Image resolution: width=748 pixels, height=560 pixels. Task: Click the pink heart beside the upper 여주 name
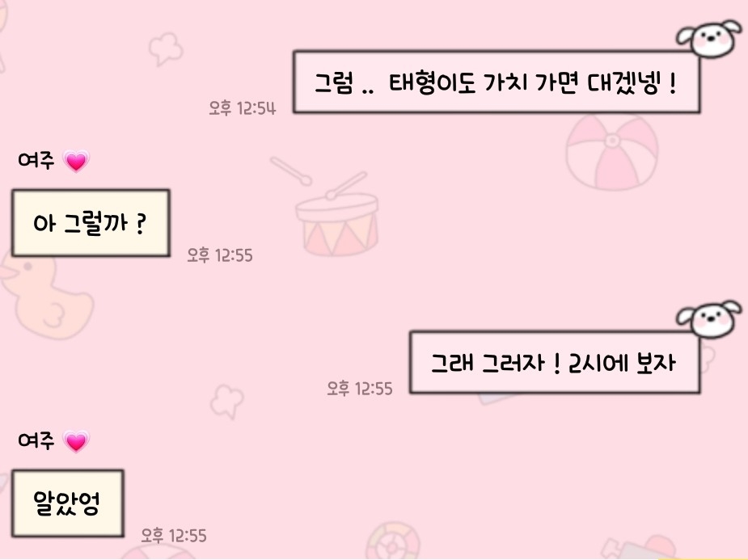(76, 161)
